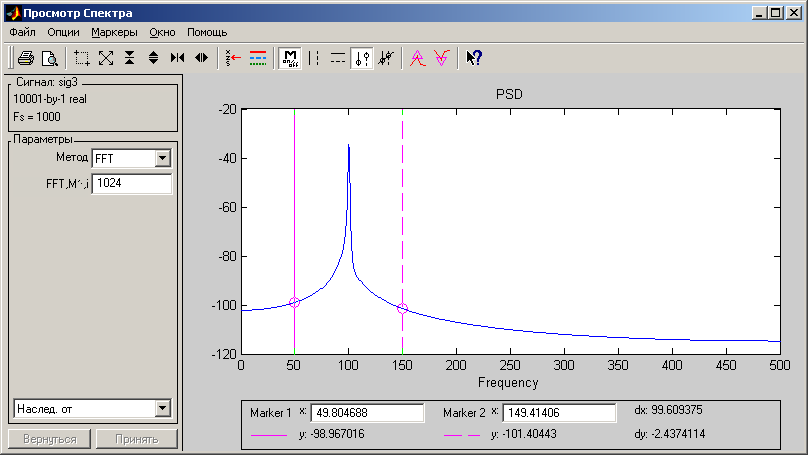Switch to horizontal markers mode
Viewport: 808px width, 455px height.
point(338,58)
